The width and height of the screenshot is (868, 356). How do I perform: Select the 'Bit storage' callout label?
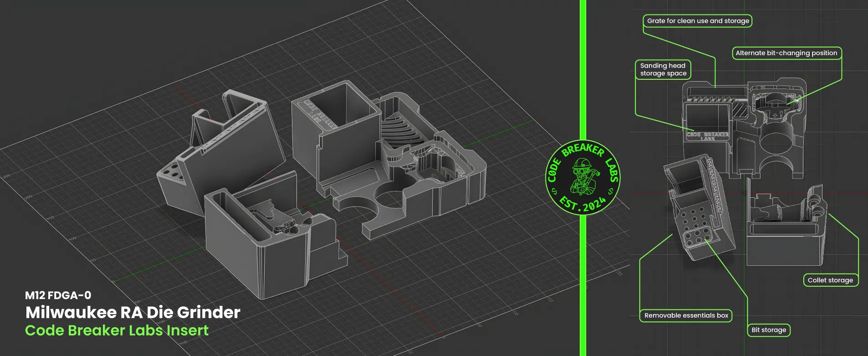tap(769, 330)
